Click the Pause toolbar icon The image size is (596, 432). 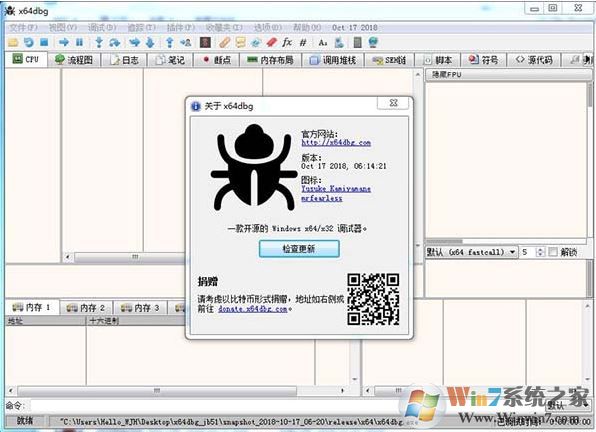79,42
